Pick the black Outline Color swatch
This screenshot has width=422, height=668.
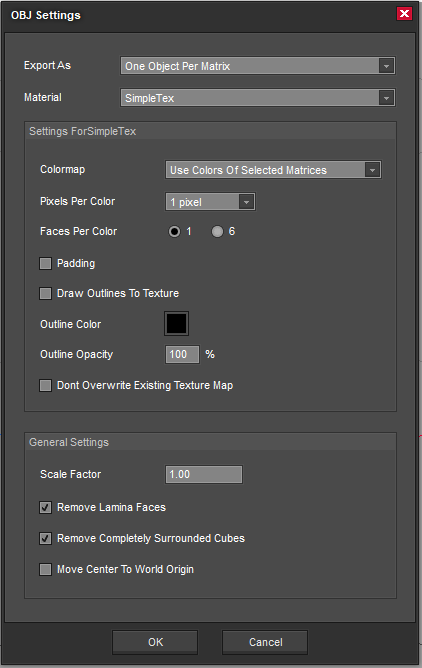point(176,324)
